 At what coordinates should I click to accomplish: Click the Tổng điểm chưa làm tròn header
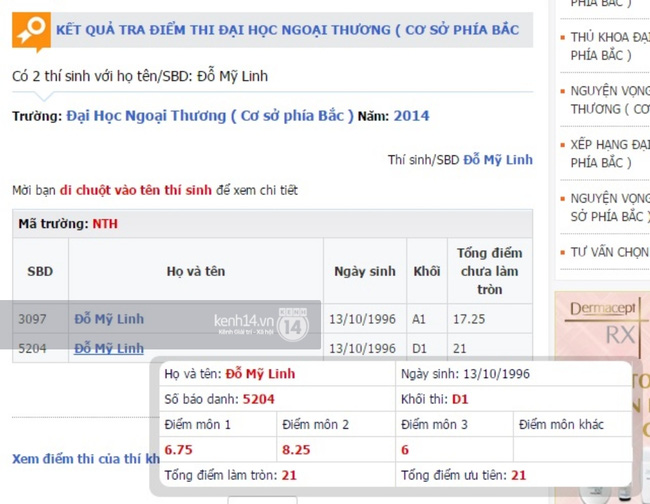(489, 271)
